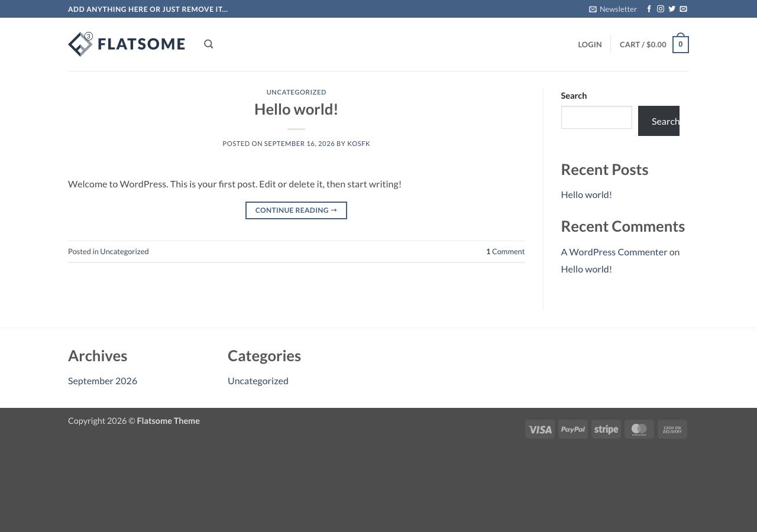Click the sidebar Search button
This screenshot has width=757, height=532.
click(x=659, y=121)
